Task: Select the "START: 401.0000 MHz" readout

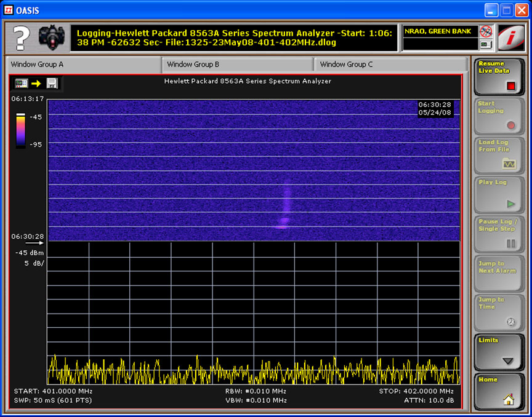Action: (54, 391)
